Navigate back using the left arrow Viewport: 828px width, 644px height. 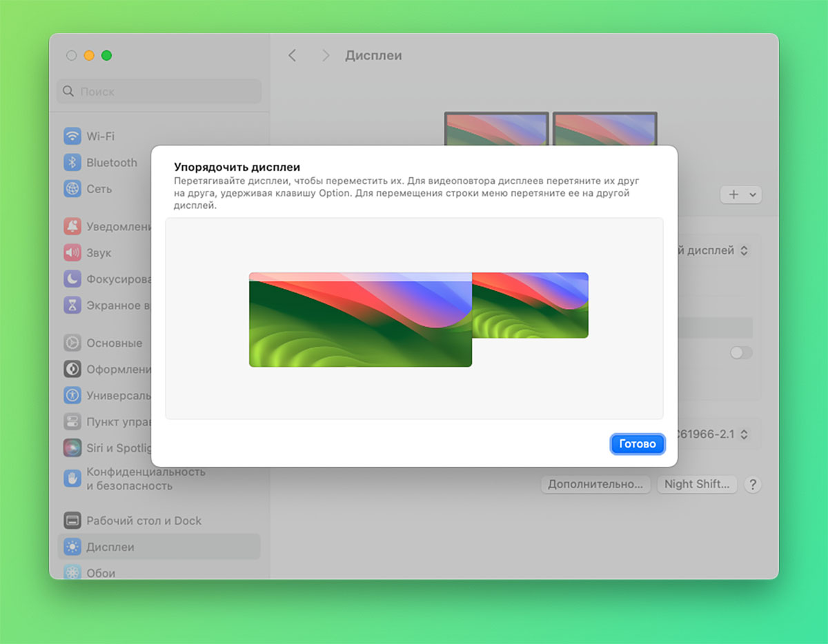click(x=292, y=55)
